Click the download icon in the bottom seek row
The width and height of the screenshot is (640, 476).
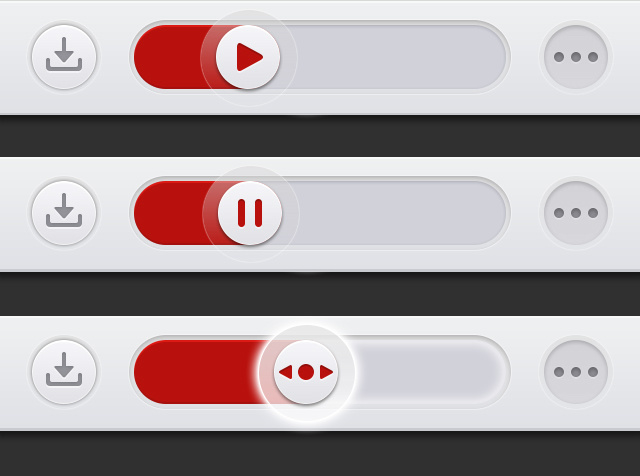point(64,372)
